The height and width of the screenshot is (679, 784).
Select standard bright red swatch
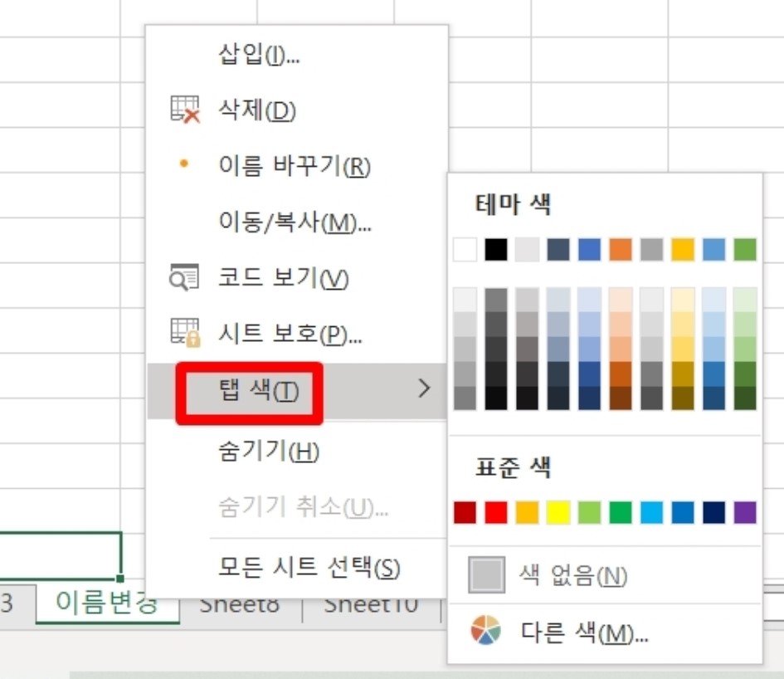(x=496, y=512)
